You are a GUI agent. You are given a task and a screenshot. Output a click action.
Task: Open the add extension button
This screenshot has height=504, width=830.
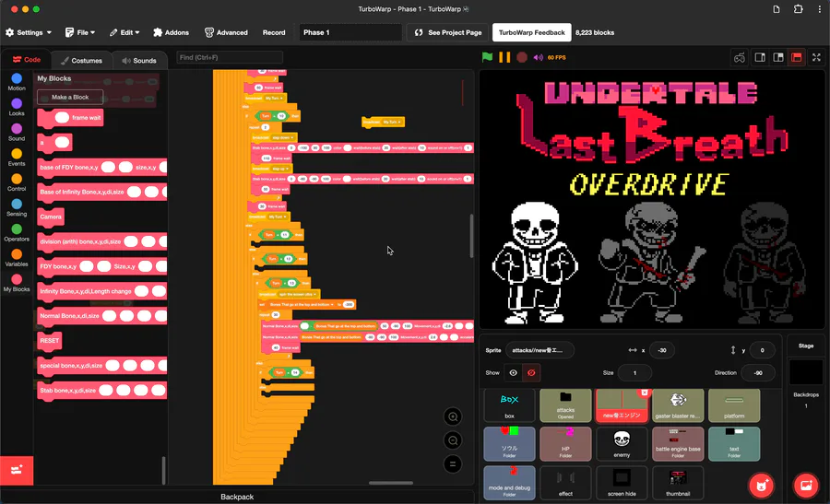pos(17,470)
